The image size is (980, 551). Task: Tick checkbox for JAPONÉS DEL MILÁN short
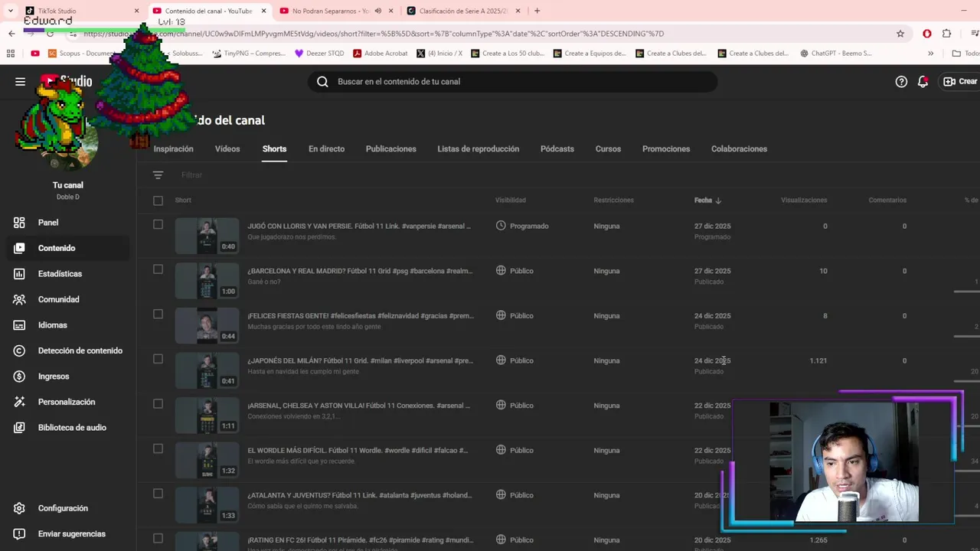[x=158, y=359]
